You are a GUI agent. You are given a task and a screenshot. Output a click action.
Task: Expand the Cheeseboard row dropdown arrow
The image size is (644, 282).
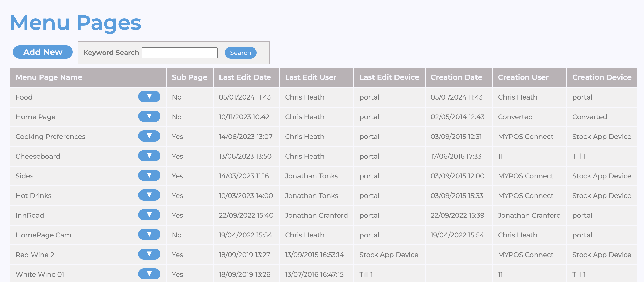(x=149, y=156)
